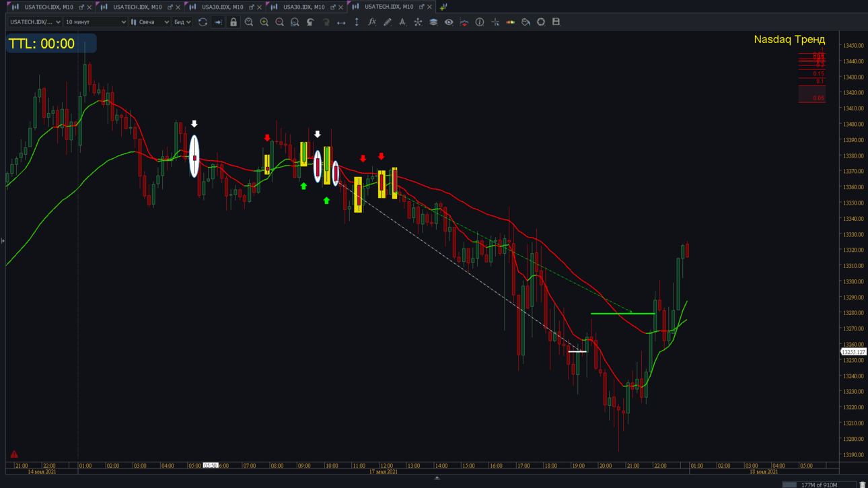Open the USATECH.IDX instrument dropdown
This screenshot has height=488, width=868.
(x=35, y=22)
